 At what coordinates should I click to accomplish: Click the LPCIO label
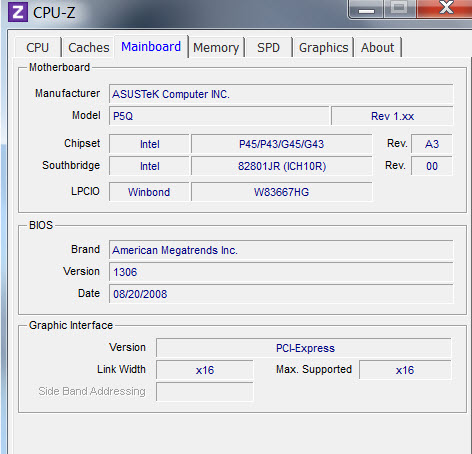click(x=85, y=191)
